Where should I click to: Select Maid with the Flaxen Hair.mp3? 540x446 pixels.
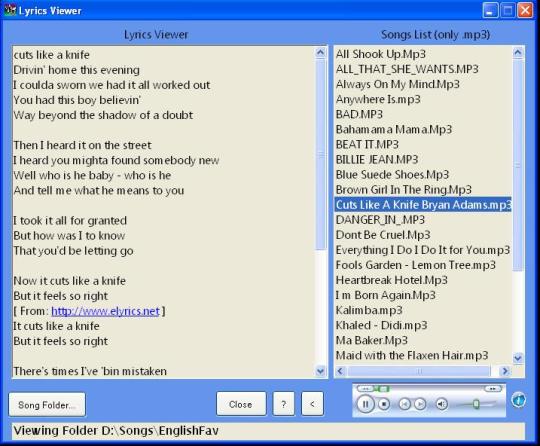click(x=423, y=355)
